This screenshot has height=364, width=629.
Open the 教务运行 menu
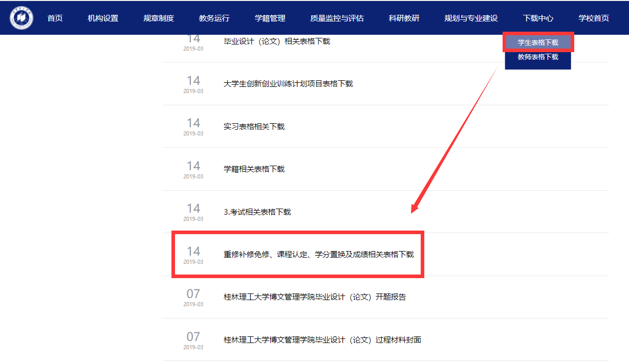(x=214, y=18)
